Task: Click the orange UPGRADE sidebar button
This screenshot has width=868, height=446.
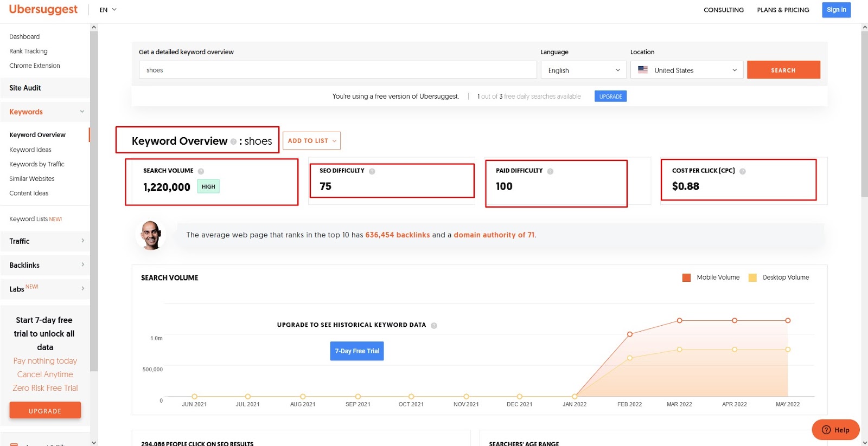Action: [45, 410]
